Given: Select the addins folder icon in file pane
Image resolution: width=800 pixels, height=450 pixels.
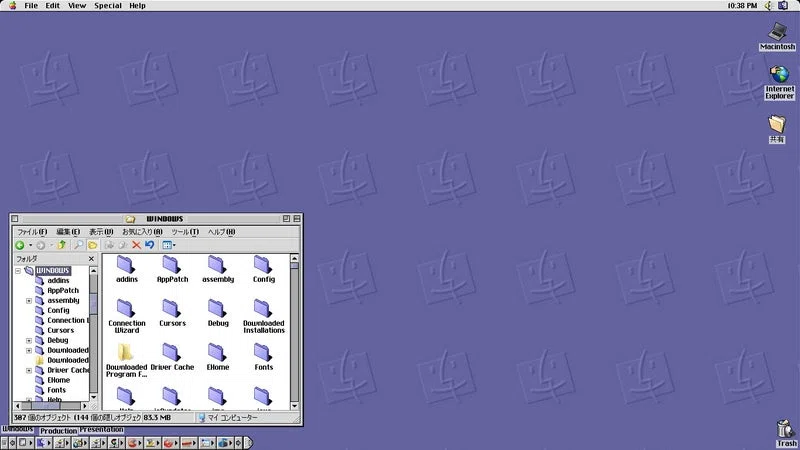Looking at the screenshot, I should 126,265.
